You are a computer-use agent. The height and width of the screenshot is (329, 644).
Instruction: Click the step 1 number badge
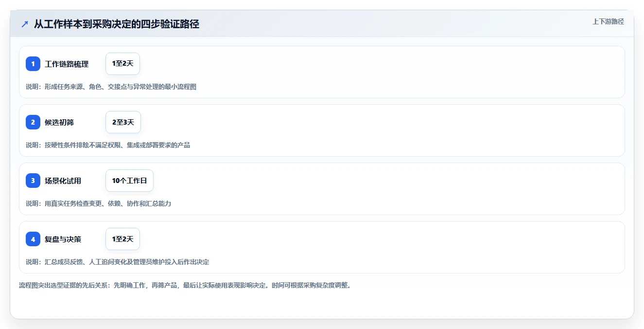pos(33,64)
